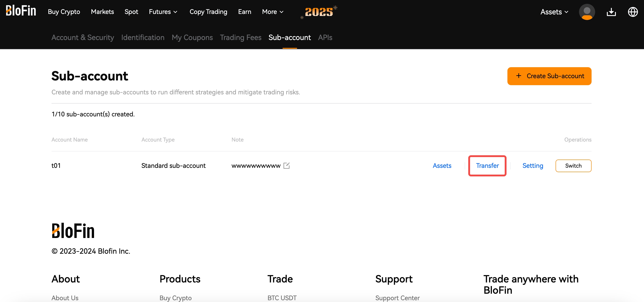
Task: Open the About Us footer link
Action: tap(65, 298)
